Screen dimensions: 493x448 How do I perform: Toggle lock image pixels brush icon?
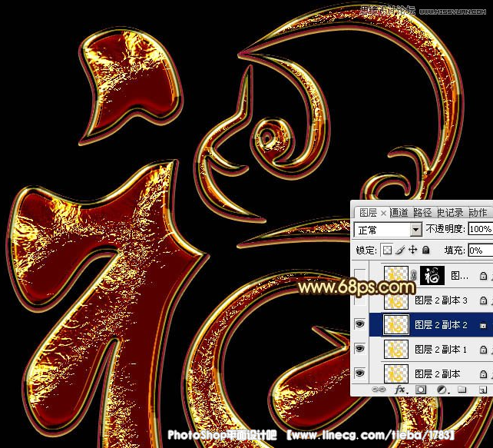[400, 250]
